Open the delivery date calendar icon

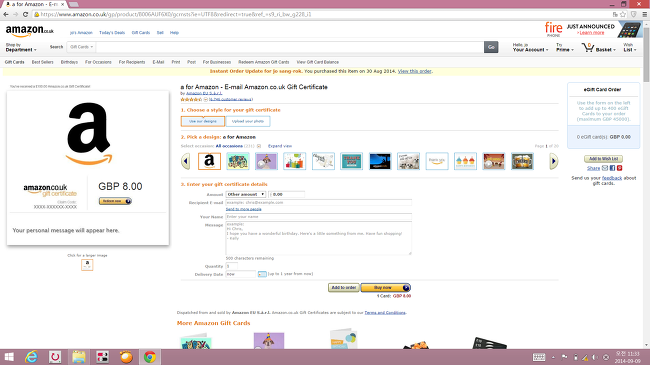click(262, 274)
